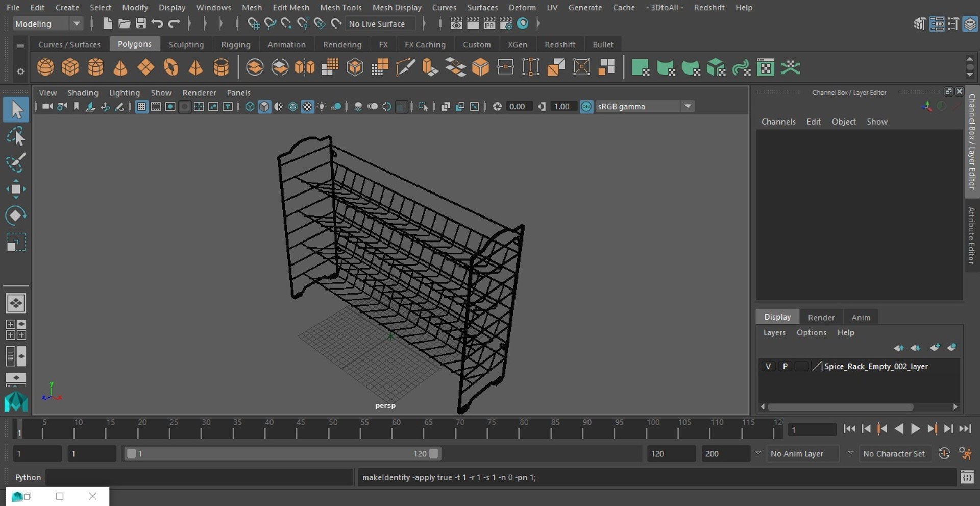Toggle use all lights in viewport
This screenshot has height=506, width=980.
pos(322,106)
